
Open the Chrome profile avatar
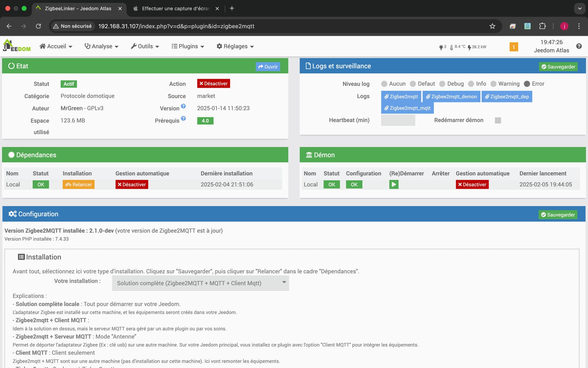564,26
